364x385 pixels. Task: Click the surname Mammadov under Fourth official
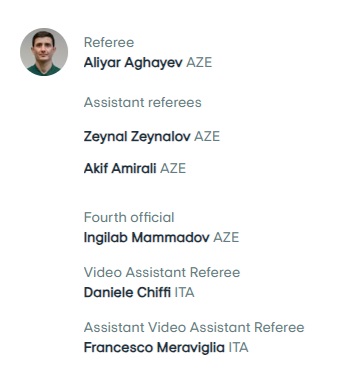[x=171, y=237]
